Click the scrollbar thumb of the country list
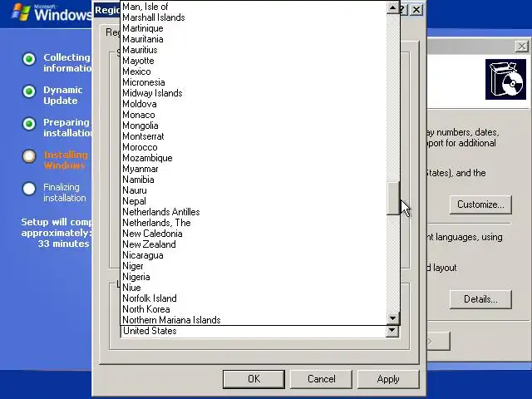Image resolution: width=532 pixels, height=399 pixels. (x=393, y=198)
